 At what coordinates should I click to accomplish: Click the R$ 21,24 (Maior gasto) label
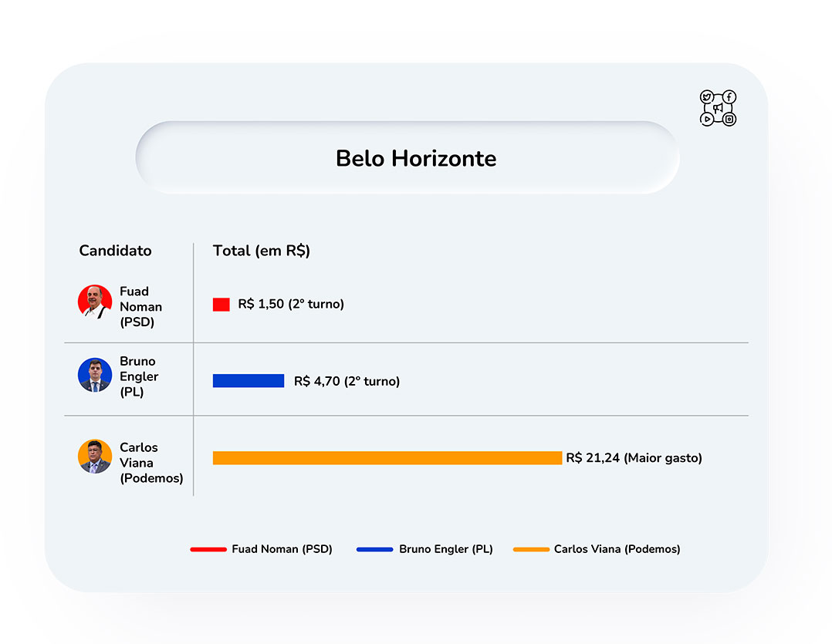pyautogui.click(x=634, y=458)
